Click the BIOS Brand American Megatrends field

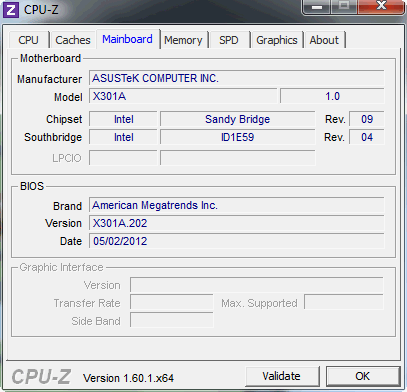coord(237,205)
